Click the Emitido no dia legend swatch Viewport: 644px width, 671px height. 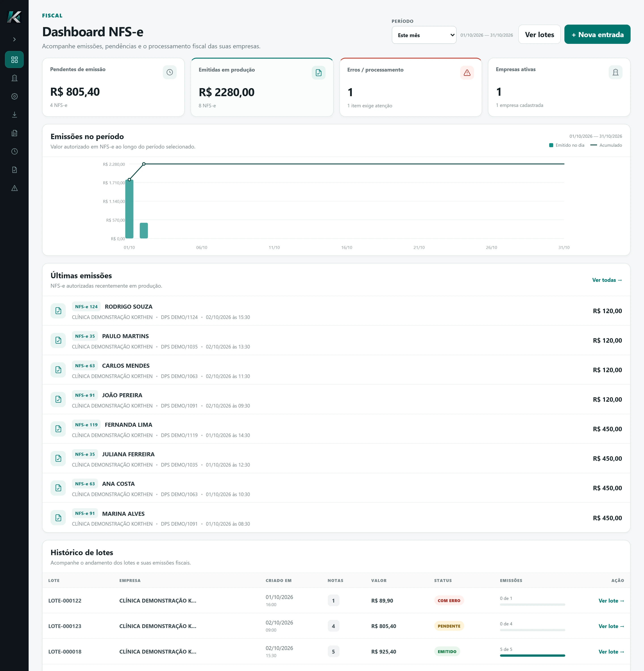551,145
